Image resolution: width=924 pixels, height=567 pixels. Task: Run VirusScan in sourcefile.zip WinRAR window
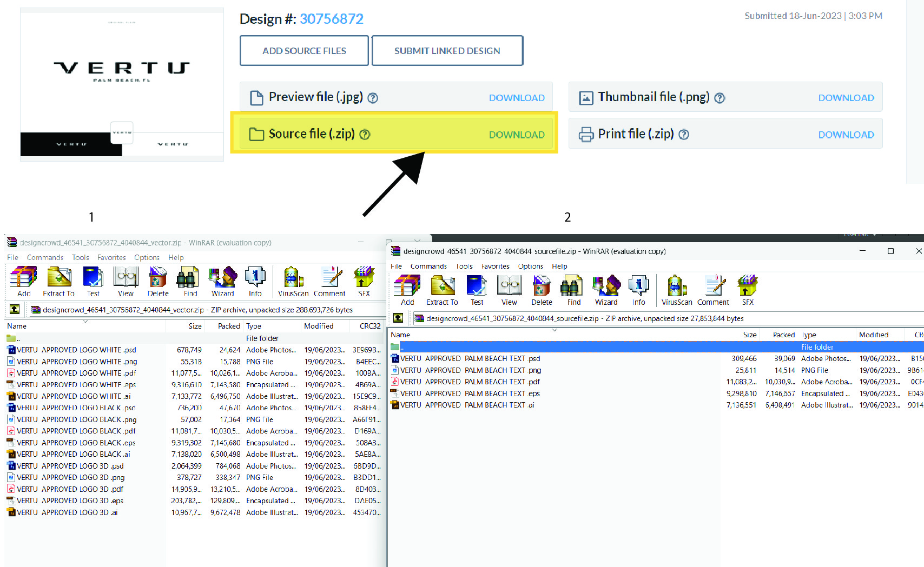pyautogui.click(x=677, y=290)
